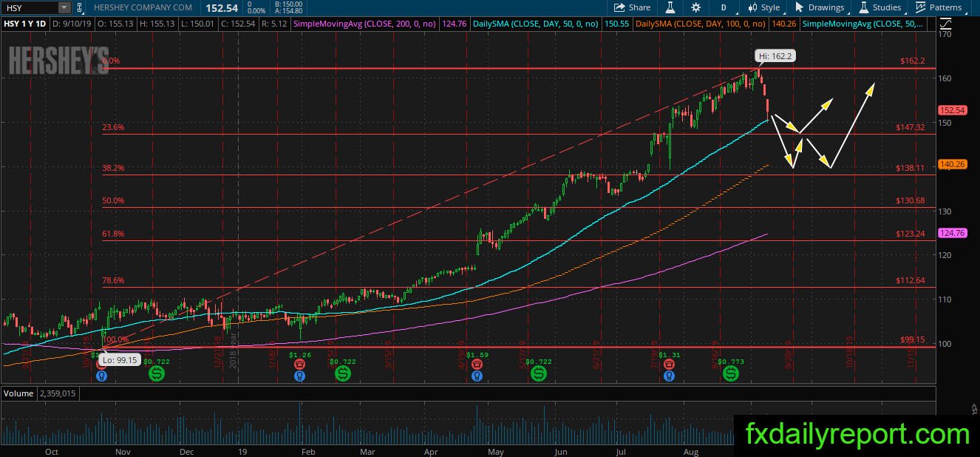This screenshot has height=457, width=980.
Task: Click the lightbulb icon below $1.59 earnings
Action: 477,376
